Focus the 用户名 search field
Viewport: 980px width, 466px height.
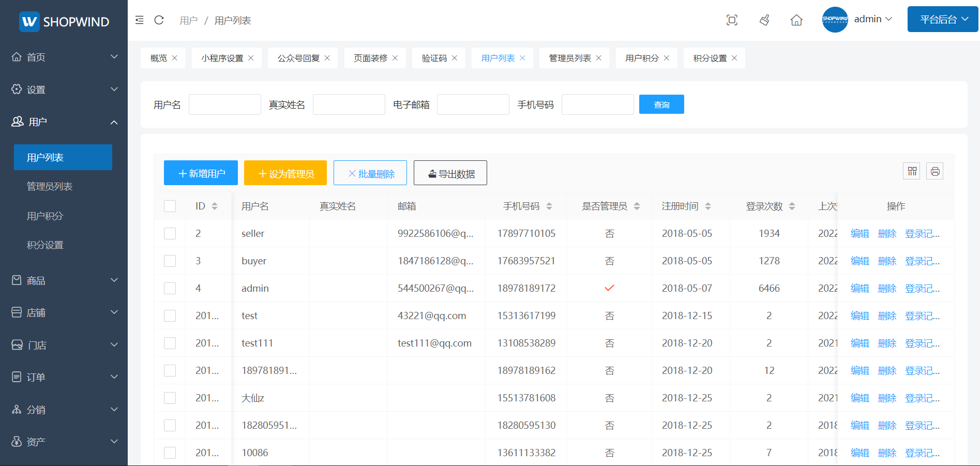[225, 104]
